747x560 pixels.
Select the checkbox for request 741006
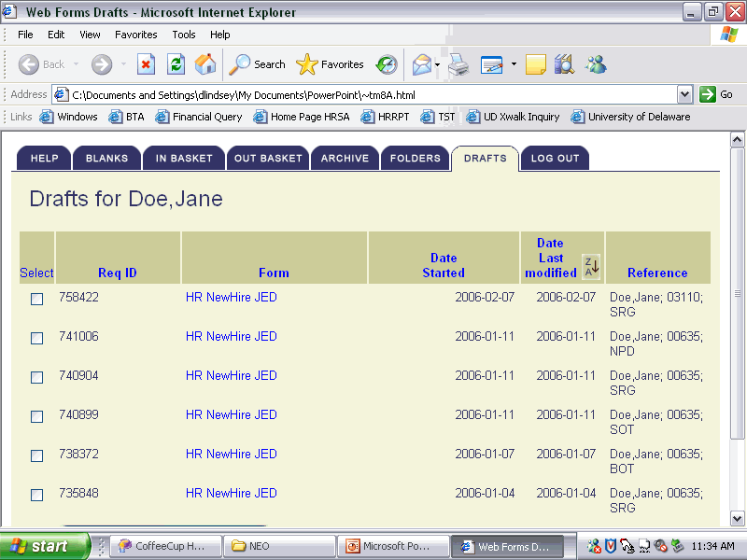point(37,339)
